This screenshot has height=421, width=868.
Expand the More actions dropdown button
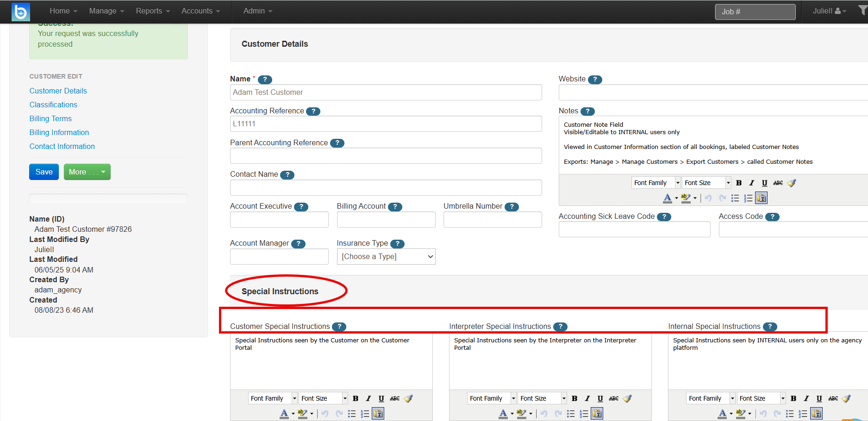click(x=87, y=172)
